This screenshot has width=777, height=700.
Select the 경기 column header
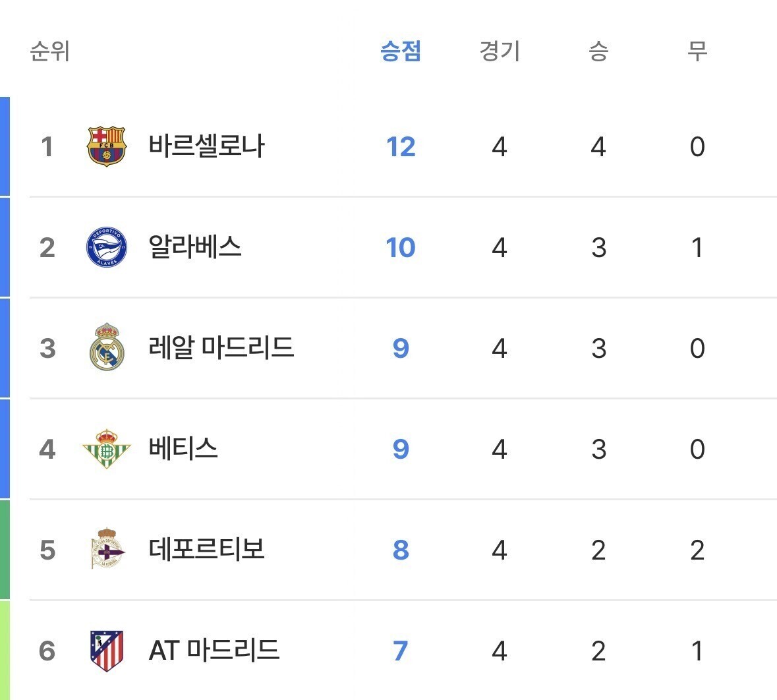tap(500, 51)
